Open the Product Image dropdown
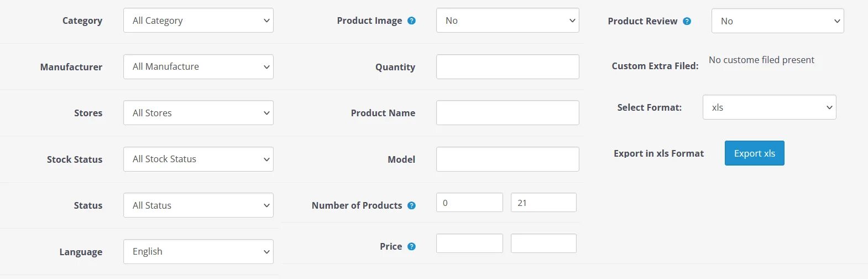The height and width of the screenshot is (279, 868). click(x=508, y=20)
